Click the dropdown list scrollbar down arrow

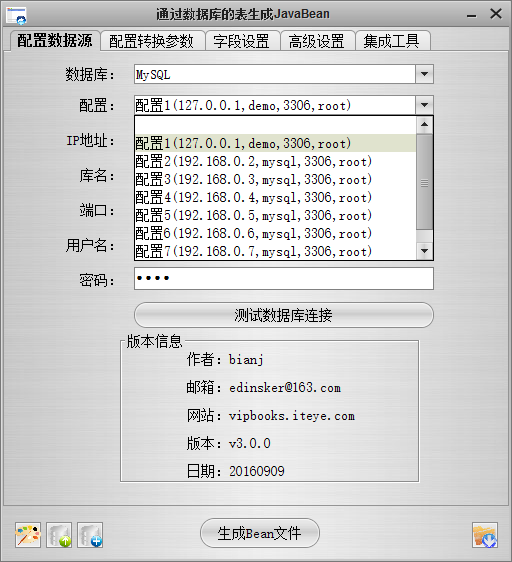(x=425, y=251)
